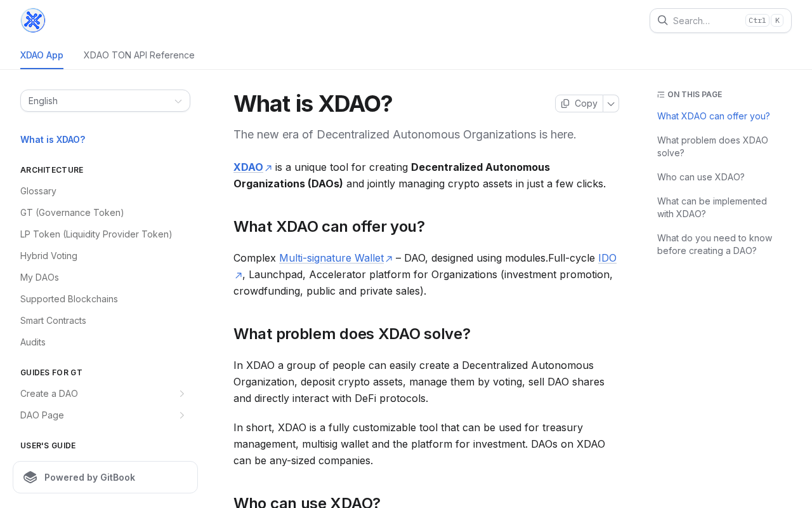Expand the DAO Page section
Image resolution: width=812 pixels, height=508 pixels.
click(181, 415)
